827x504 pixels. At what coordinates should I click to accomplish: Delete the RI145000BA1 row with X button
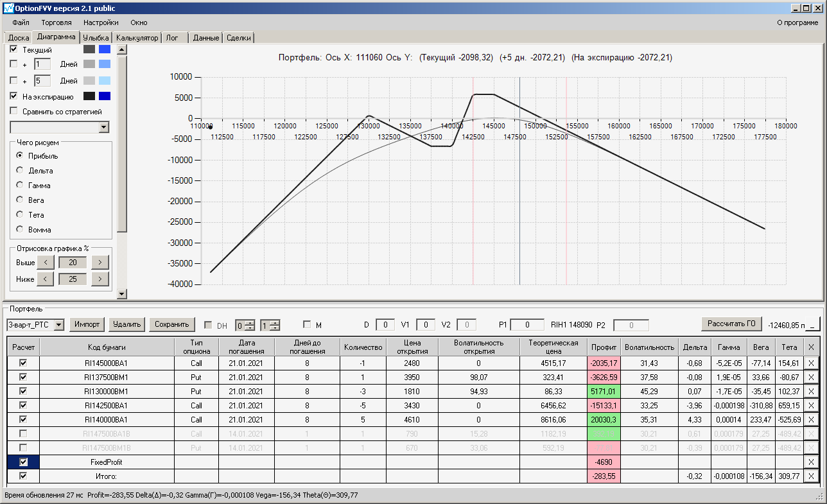click(x=812, y=363)
